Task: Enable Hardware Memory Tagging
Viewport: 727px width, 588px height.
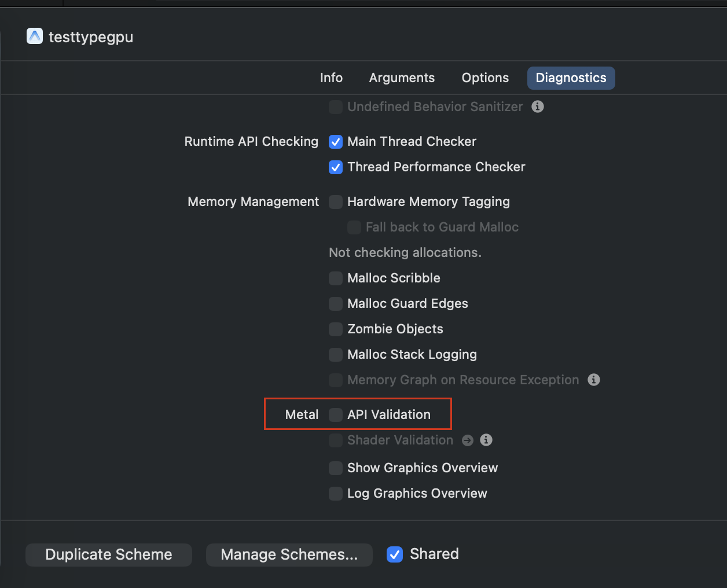Action: tap(336, 202)
